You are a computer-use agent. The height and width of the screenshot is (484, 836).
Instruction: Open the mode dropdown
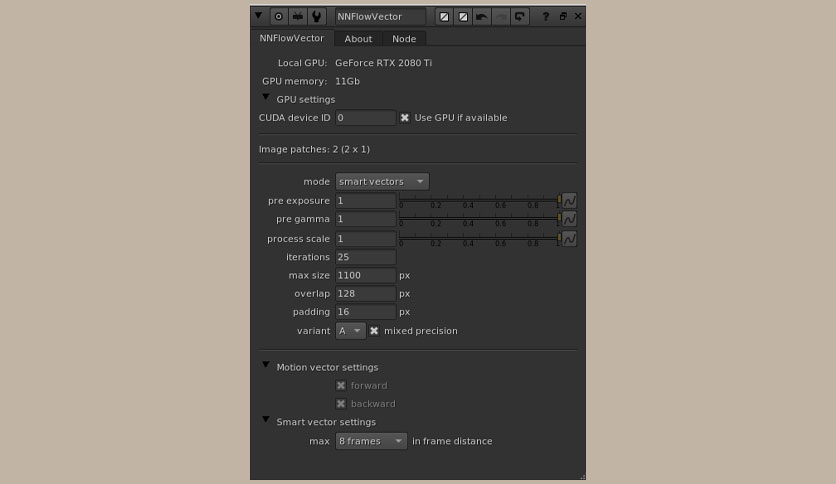pyautogui.click(x=382, y=182)
